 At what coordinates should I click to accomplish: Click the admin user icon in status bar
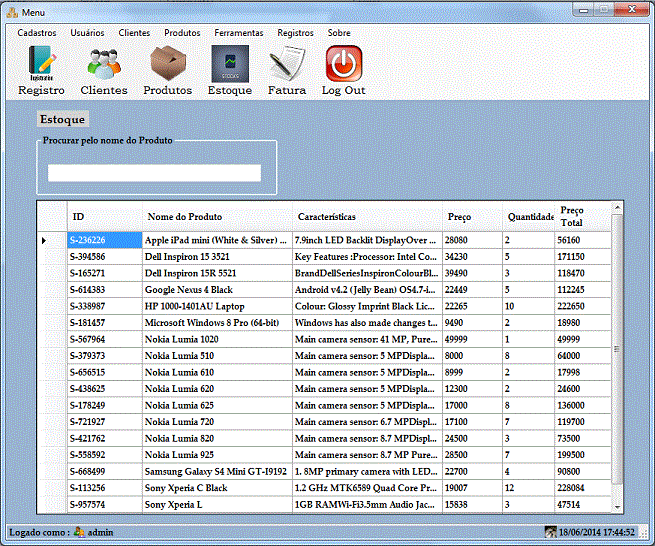(79, 532)
